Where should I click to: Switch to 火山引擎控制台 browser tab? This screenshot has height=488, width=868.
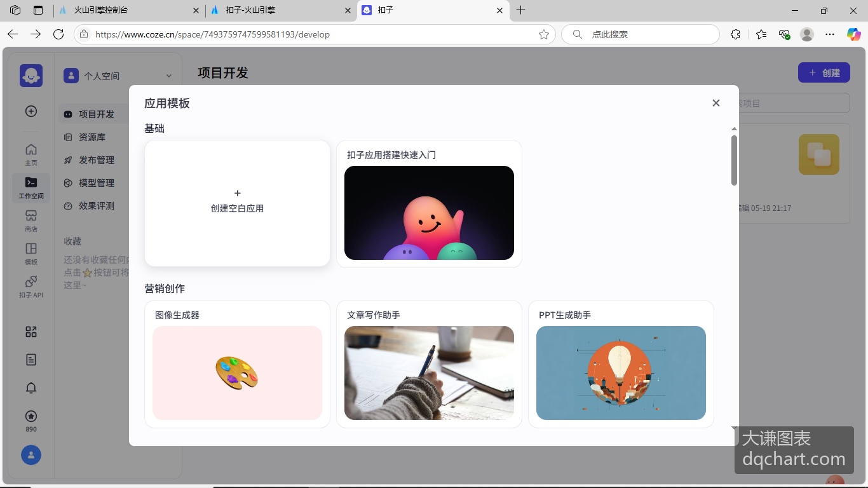(x=126, y=10)
